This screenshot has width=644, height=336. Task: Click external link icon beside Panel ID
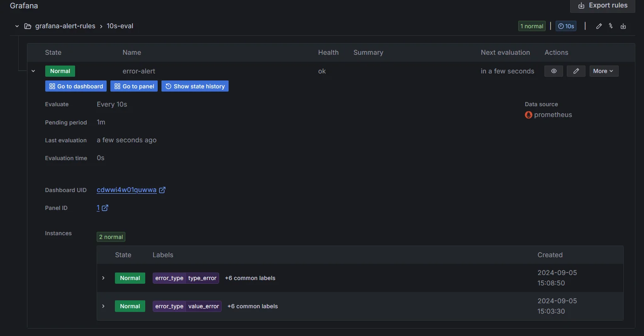105,208
